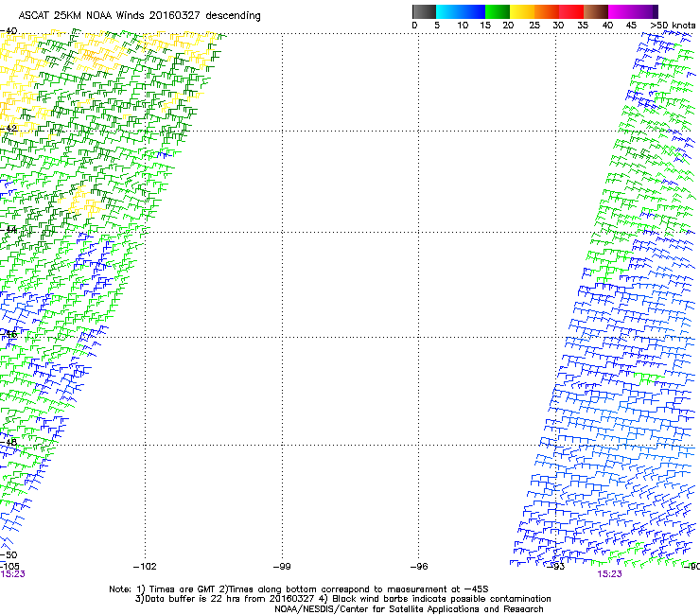The height and width of the screenshot is (615, 700).
Task: Click the purple 15:23 time under -105
Action: click(12, 574)
